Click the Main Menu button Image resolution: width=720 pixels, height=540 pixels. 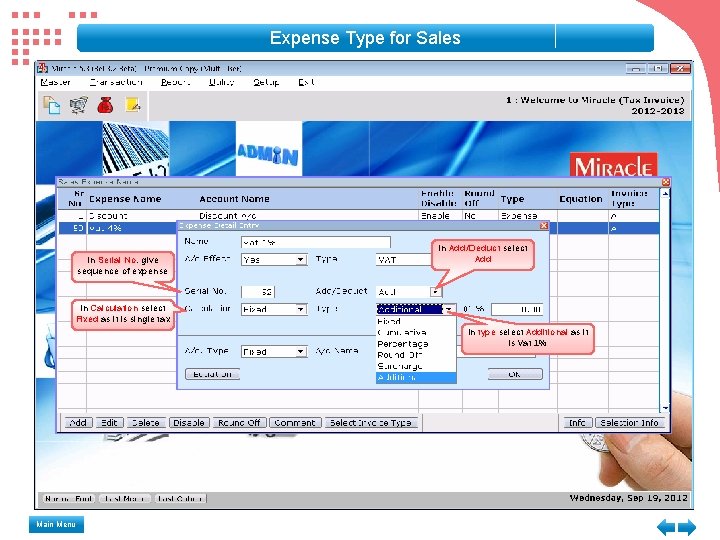point(56,524)
